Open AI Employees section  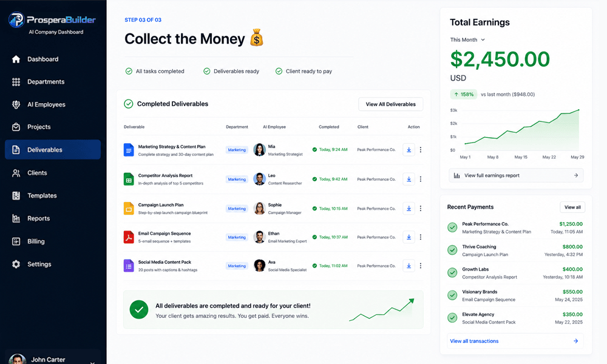pyautogui.click(x=53, y=104)
